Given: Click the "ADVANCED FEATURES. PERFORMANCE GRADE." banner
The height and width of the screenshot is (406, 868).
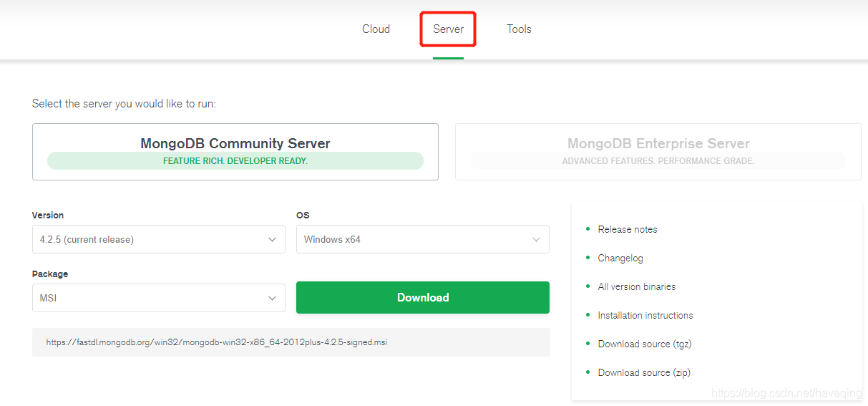Looking at the screenshot, I should 658,161.
